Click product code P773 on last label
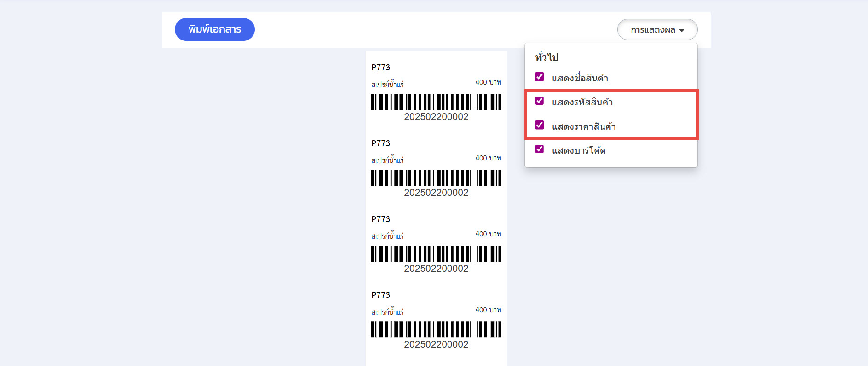The width and height of the screenshot is (868, 366). [380, 295]
